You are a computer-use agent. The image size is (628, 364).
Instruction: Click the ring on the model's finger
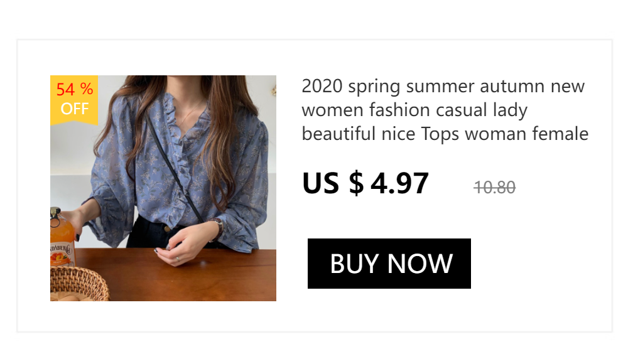point(178,259)
